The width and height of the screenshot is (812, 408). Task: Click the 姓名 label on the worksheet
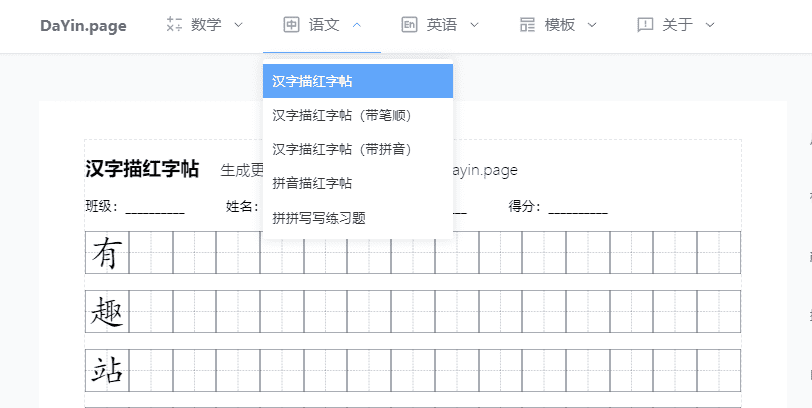tap(242, 207)
